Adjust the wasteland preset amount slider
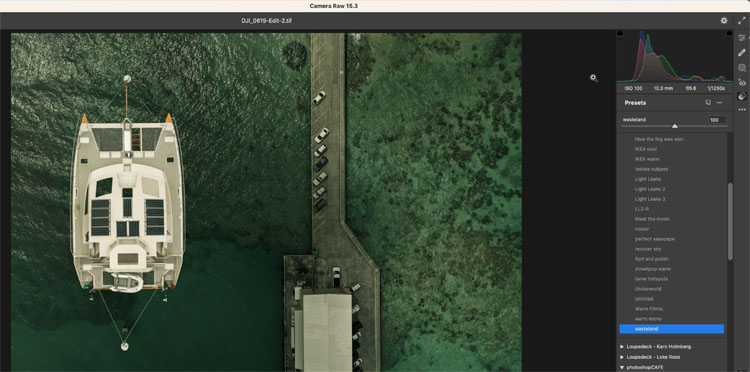The width and height of the screenshot is (750, 372). click(674, 126)
